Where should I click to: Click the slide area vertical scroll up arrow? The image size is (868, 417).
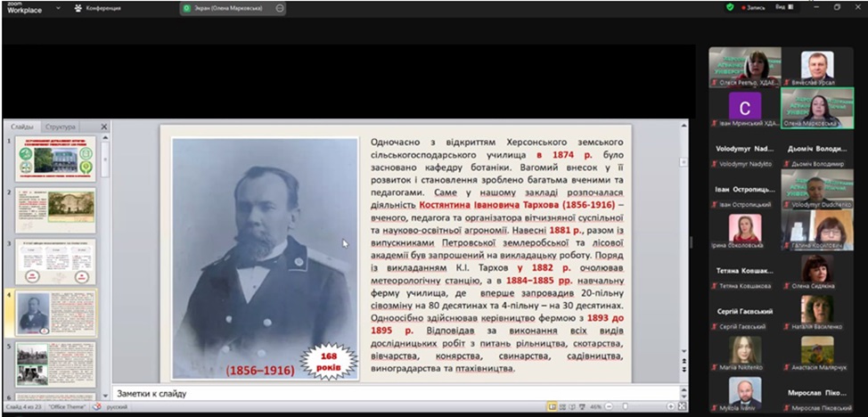[x=684, y=127]
